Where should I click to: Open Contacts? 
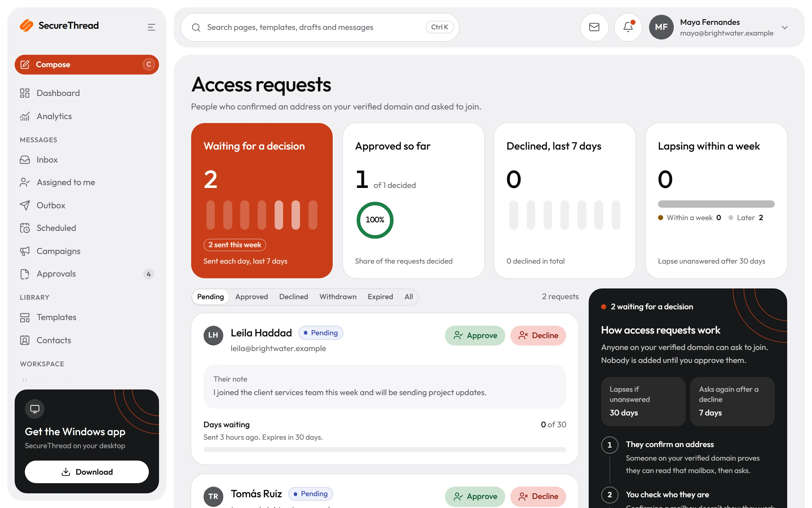pos(87,340)
